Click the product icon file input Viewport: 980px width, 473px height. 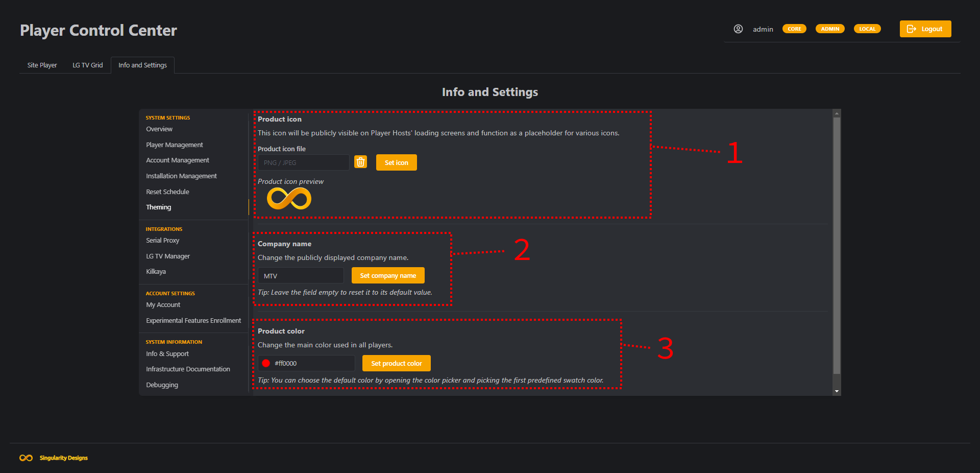tap(303, 162)
